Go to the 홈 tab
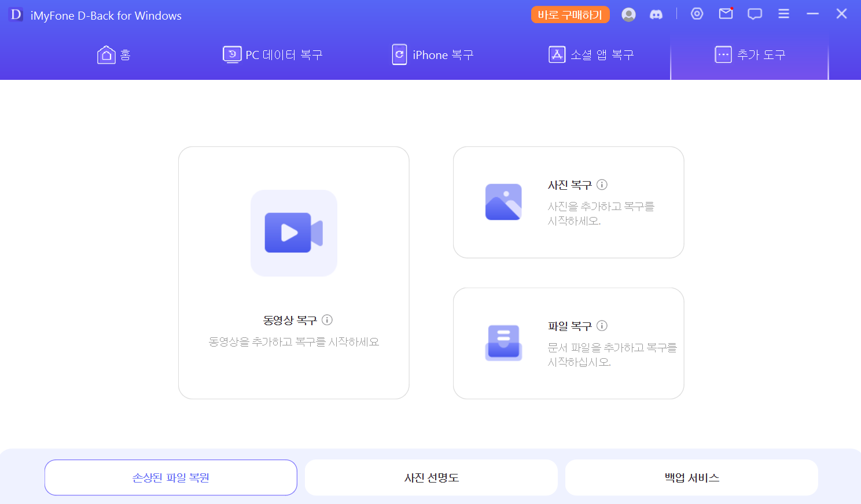The width and height of the screenshot is (861, 504). 114,55
